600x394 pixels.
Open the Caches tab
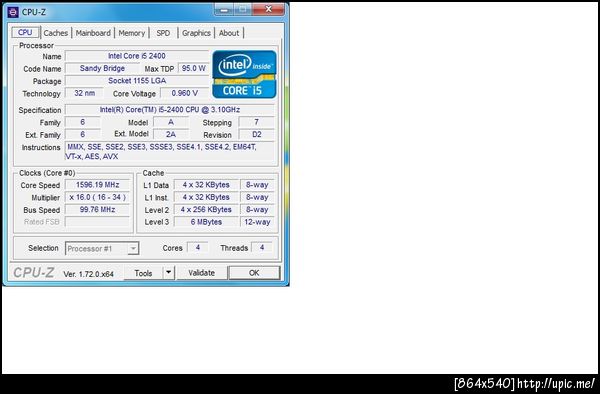click(55, 33)
